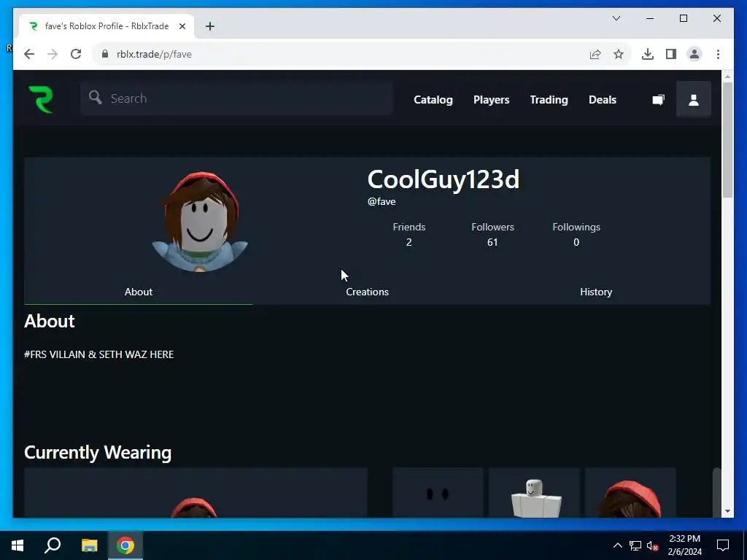Click the CoolGuy123d display name

[443, 179]
